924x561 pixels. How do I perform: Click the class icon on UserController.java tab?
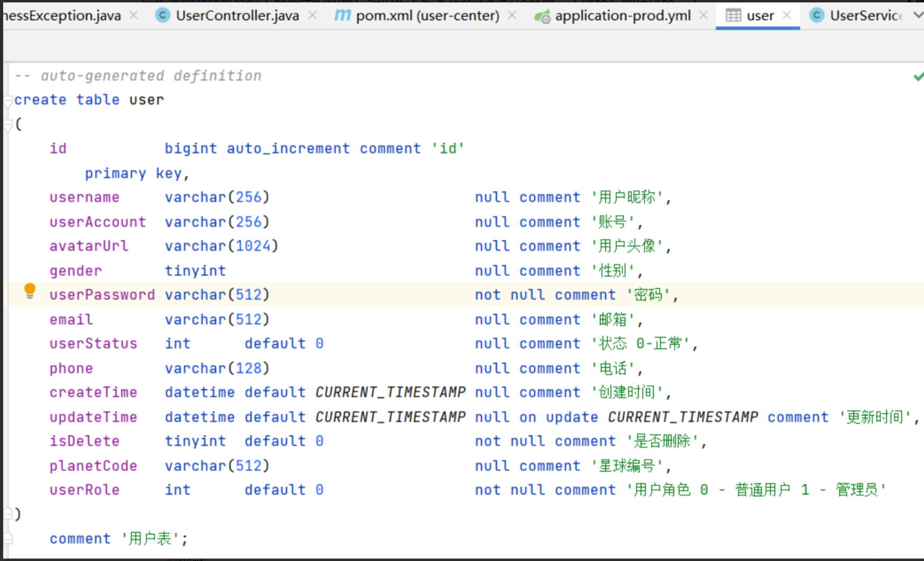pyautogui.click(x=162, y=16)
